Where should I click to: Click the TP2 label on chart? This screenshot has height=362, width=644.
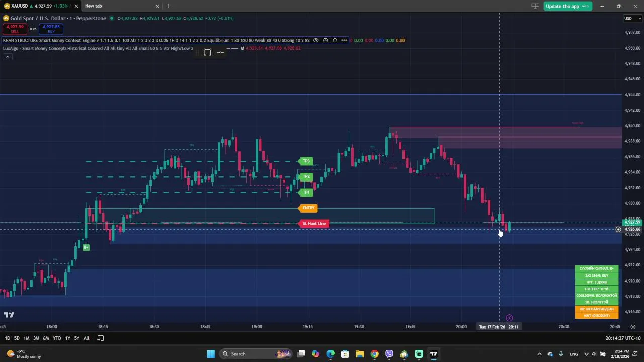tap(306, 177)
